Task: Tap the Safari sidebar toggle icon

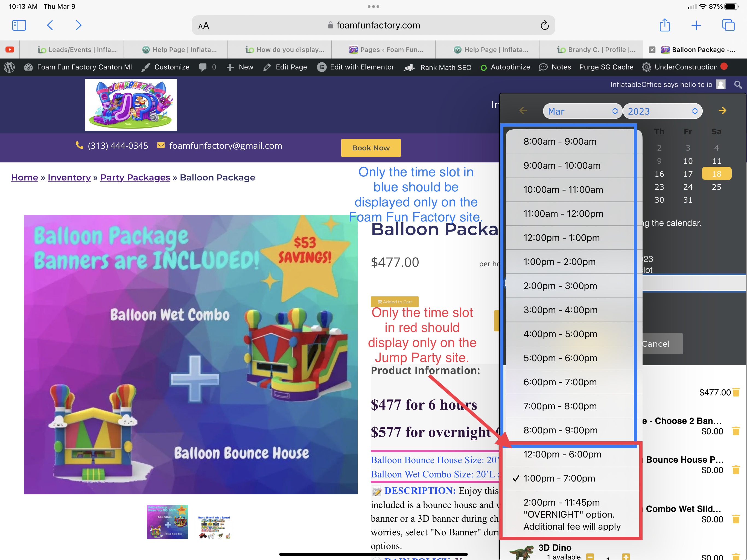Action: click(x=19, y=25)
